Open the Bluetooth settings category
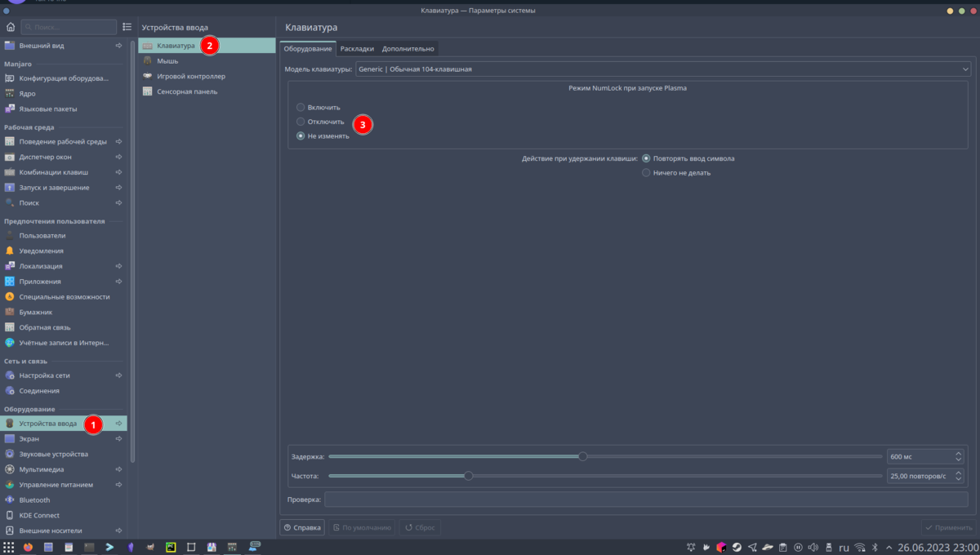 pyautogui.click(x=64, y=499)
